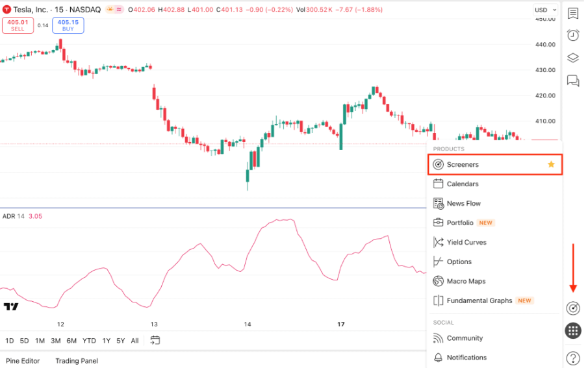This screenshot has height=368, width=588.
Task: Select Yield Curves menu item
Action: point(494,243)
